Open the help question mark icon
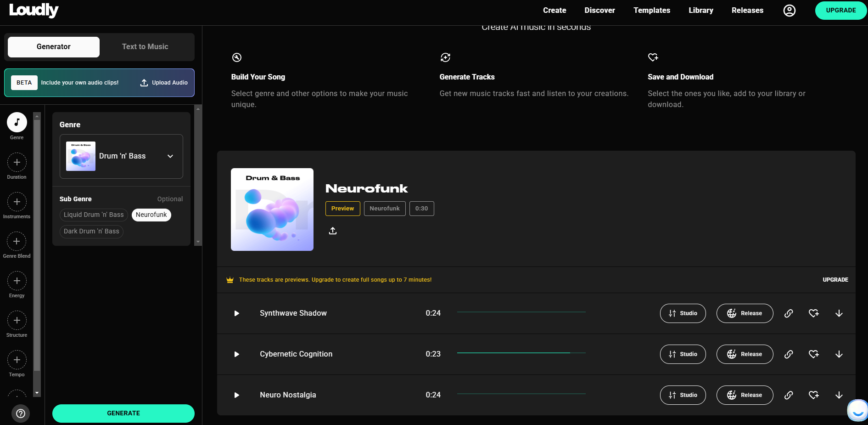 [x=21, y=413]
